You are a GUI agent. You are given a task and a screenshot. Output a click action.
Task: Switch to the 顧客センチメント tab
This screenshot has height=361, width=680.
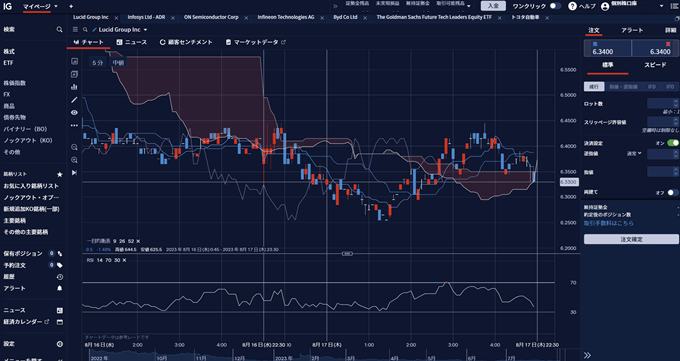(186, 42)
